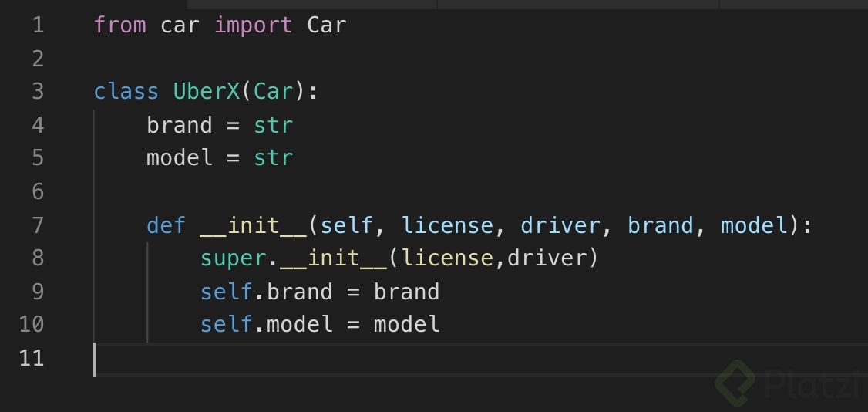The height and width of the screenshot is (412, 868).
Task: Place cursor on empty line 11
Action: pyautogui.click(x=480, y=359)
